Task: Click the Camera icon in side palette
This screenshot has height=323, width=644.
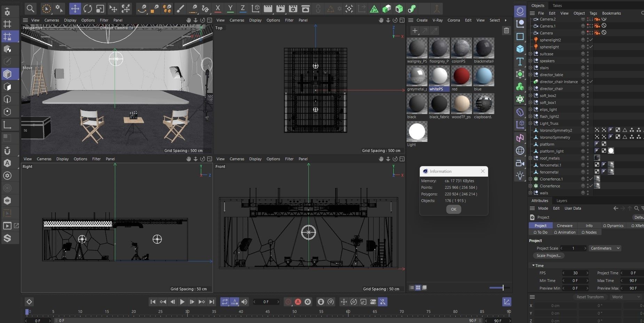Action: click(x=520, y=163)
